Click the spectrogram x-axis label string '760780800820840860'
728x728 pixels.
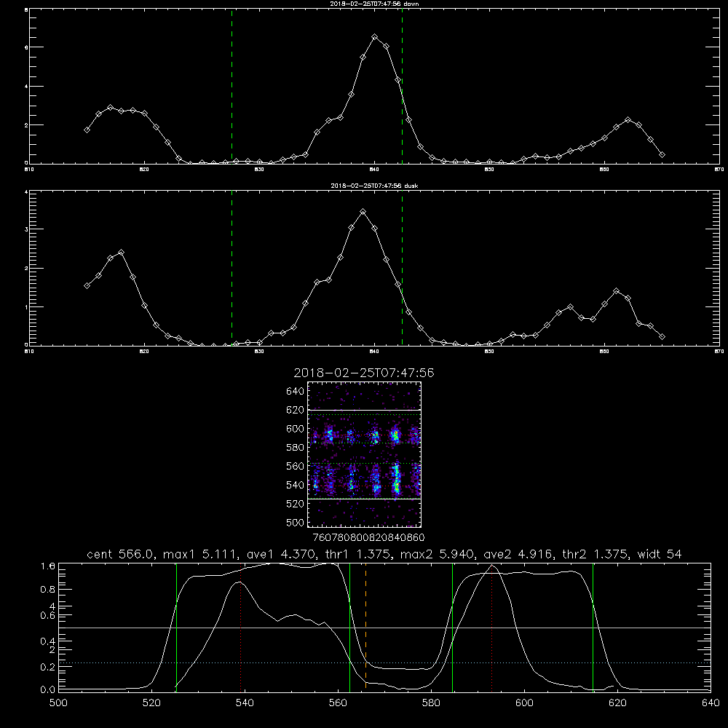pos(368,538)
